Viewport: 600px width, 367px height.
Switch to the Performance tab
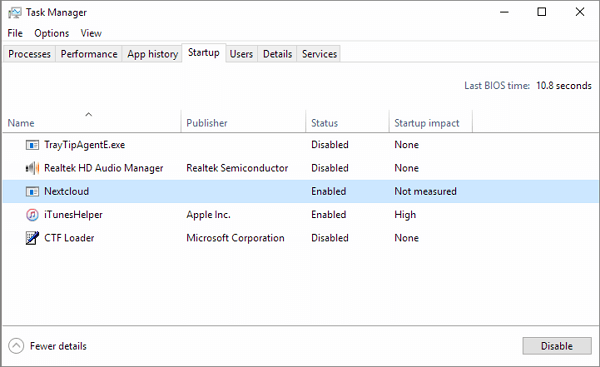(x=89, y=54)
